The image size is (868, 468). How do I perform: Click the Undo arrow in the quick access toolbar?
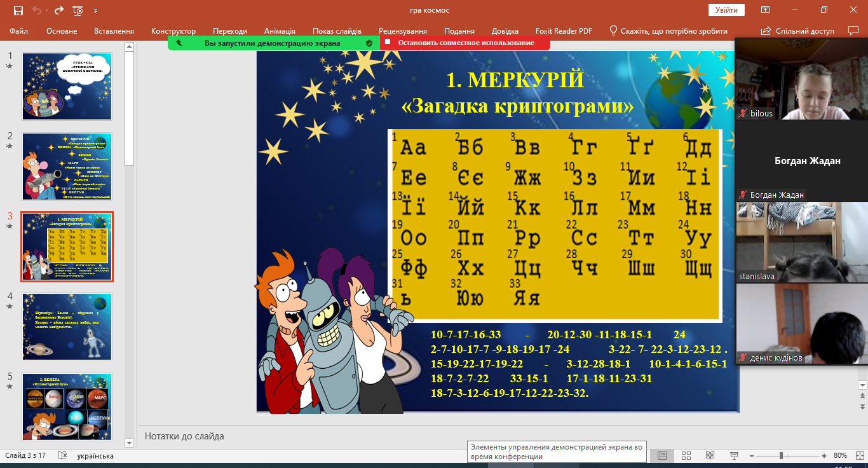click(36, 10)
